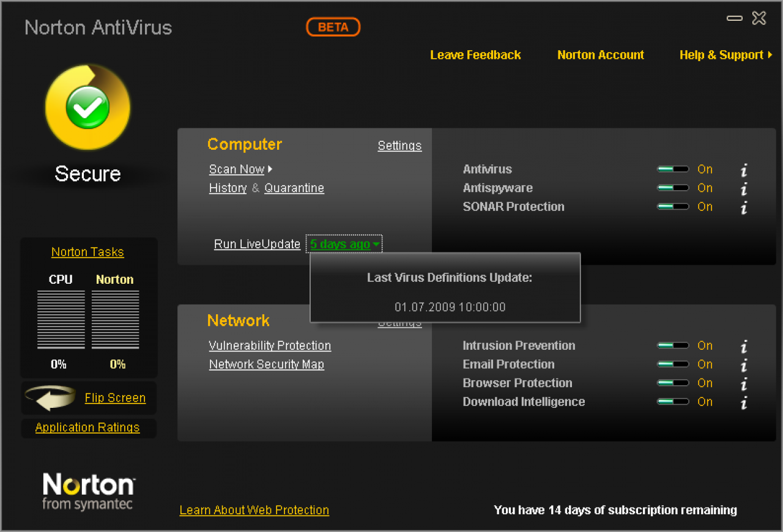Disable Download Intelligence switch
The height and width of the screenshot is (532, 783).
[673, 402]
